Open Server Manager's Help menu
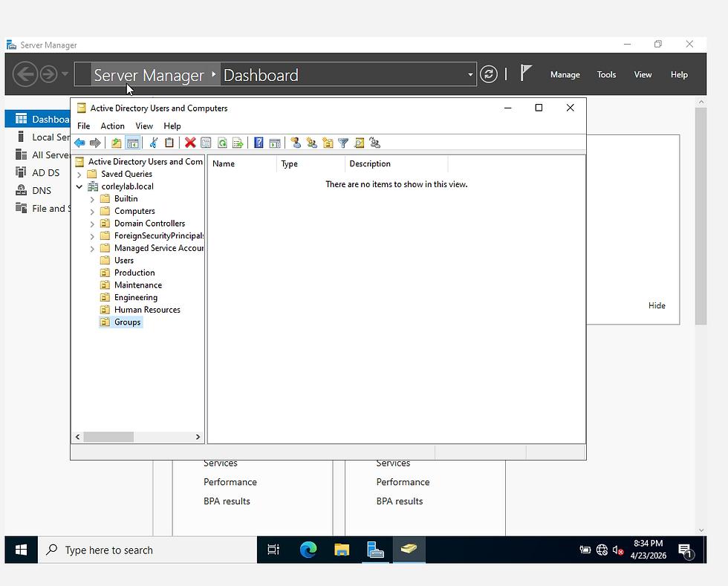The height and width of the screenshot is (586, 728). point(679,75)
